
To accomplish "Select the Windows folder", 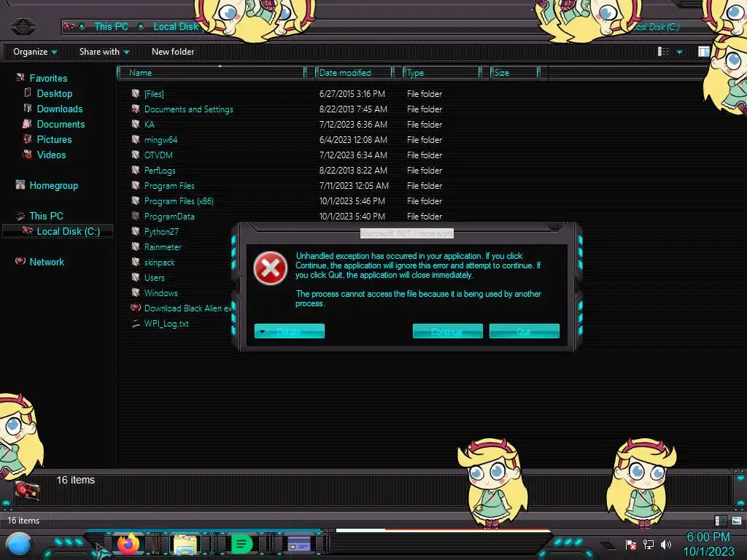I will tap(160, 293).
